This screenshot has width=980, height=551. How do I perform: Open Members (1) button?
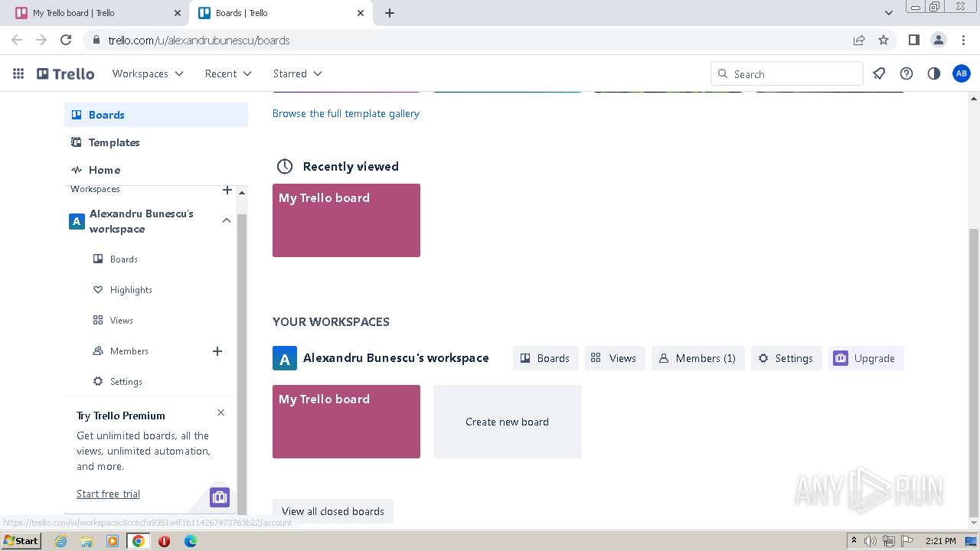tap(698, 358)
